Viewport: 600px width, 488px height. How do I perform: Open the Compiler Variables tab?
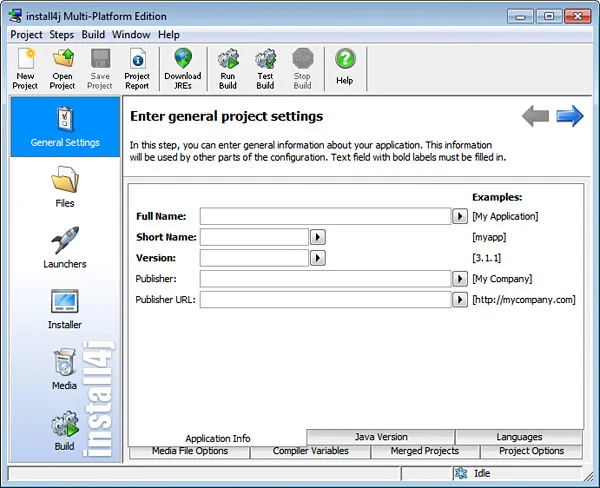(x=311, y=451)
